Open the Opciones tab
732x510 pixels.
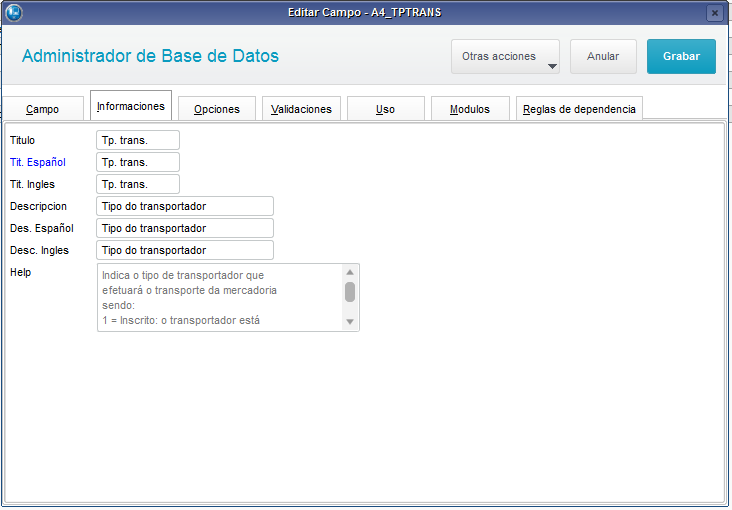217,109
